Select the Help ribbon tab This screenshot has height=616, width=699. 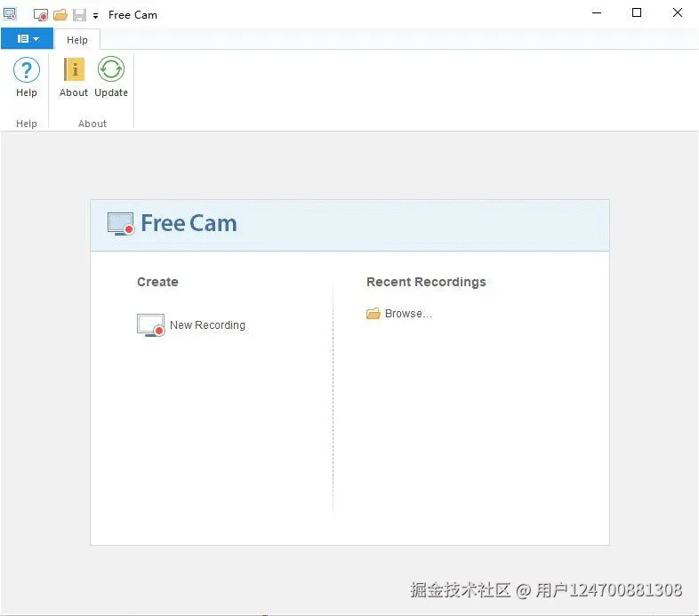(77, 40)
